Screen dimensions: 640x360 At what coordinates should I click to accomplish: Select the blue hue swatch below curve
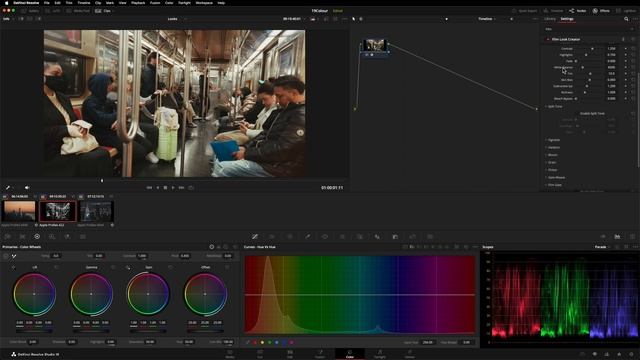click(284, 342)
